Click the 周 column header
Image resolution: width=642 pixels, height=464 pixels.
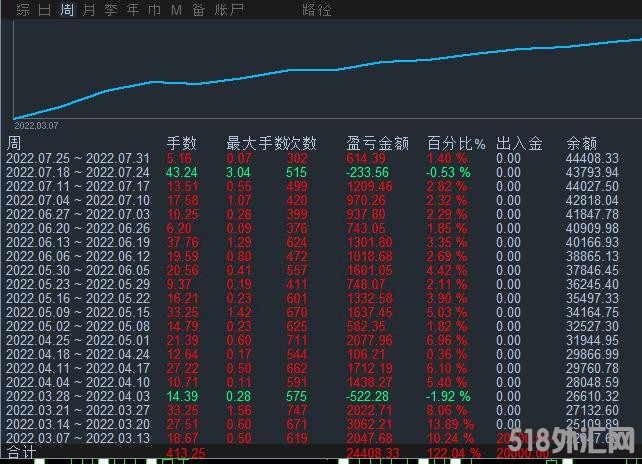coord(14,143)
